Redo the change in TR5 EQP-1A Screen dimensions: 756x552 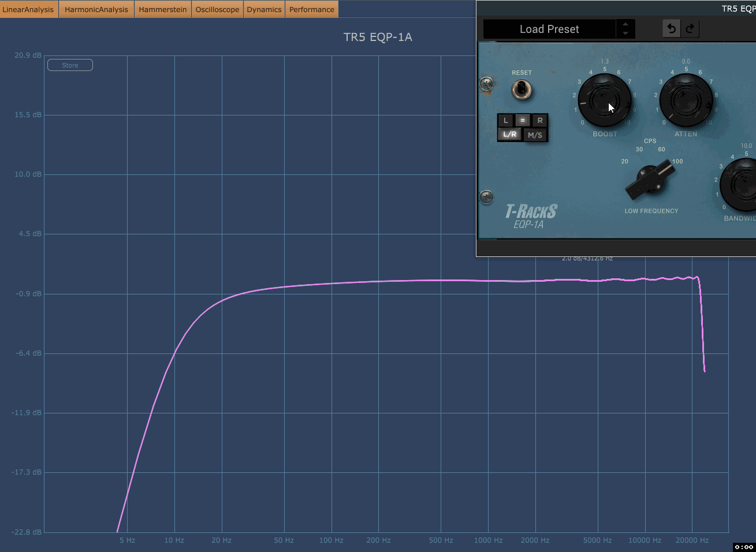coord(690,28)
